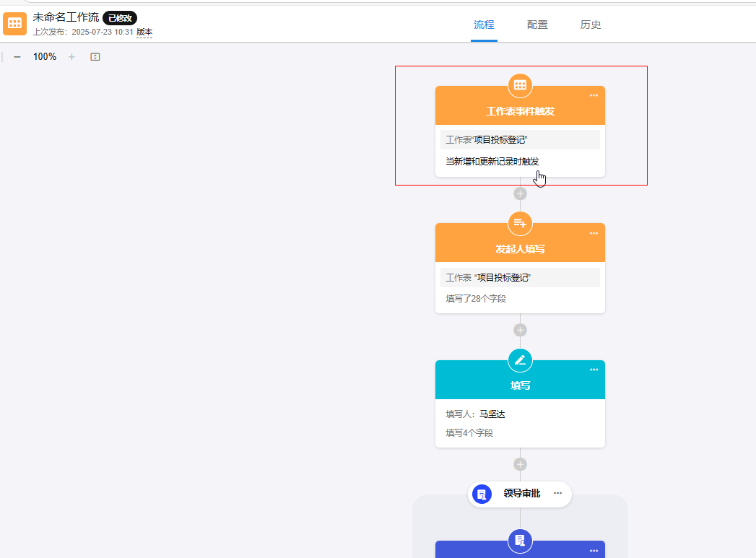This screenshot has height=558, width=756.
Task: Zoom in with the plus button
Action: click(x=71, y=57)
